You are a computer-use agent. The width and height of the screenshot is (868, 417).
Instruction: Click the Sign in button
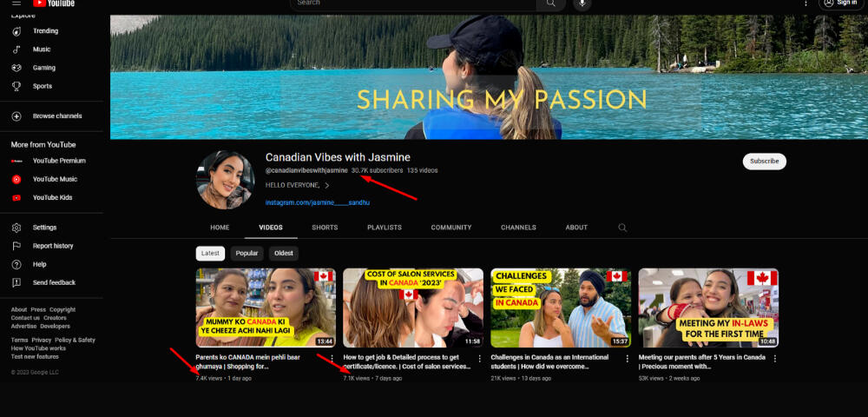click(x=840, y=3)
